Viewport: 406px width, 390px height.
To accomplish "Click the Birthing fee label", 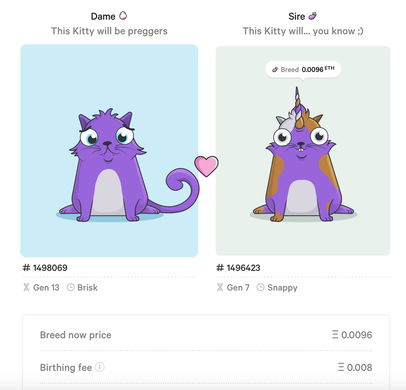I will [66, 367].
